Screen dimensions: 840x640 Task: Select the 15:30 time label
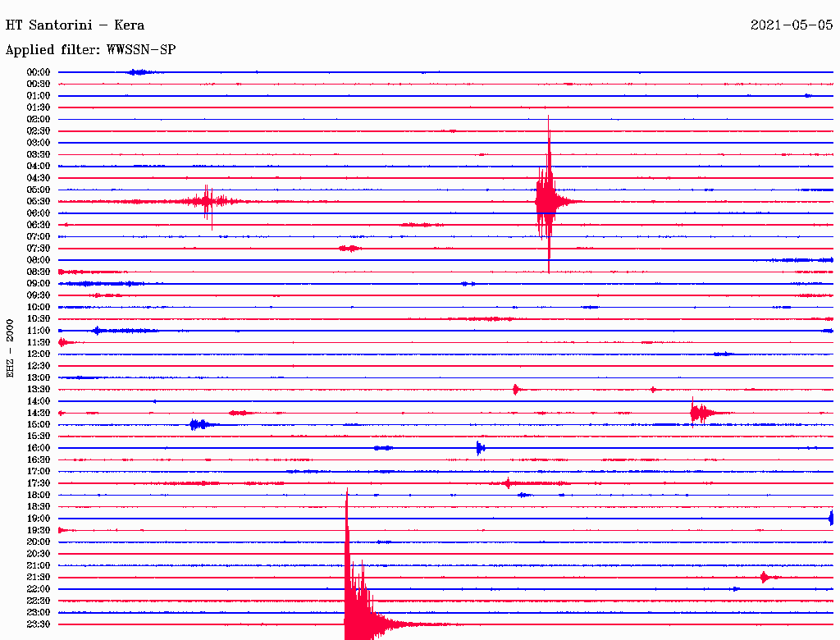click(x=39, y=437)
